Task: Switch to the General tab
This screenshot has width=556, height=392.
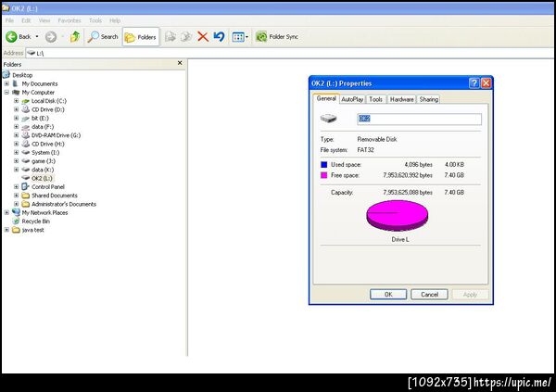Action: (326, 98)
